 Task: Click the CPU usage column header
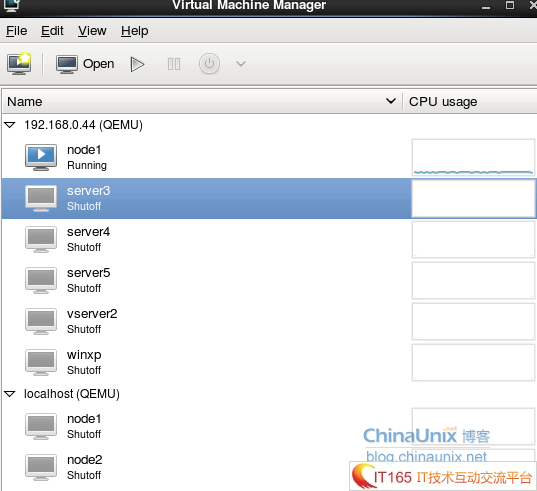470,102
